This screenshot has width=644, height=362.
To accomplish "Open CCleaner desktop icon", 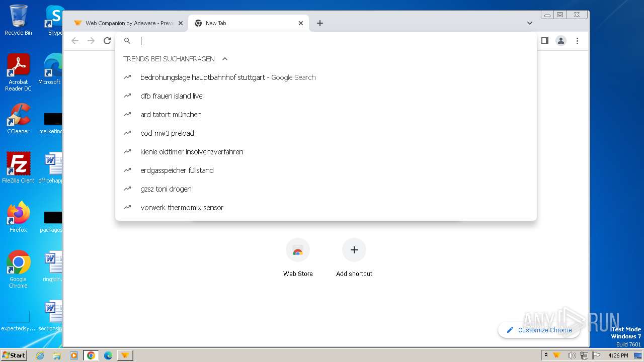I will pos(18,119).
